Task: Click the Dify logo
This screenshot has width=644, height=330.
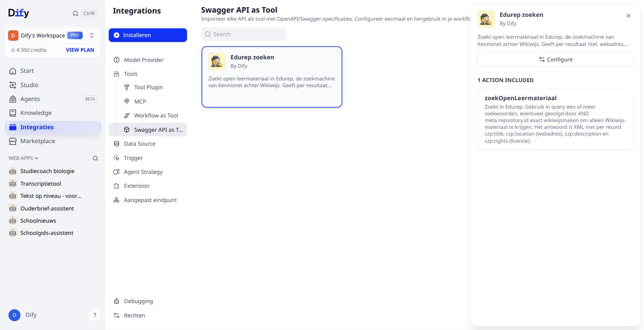Action: coord(19,13)
